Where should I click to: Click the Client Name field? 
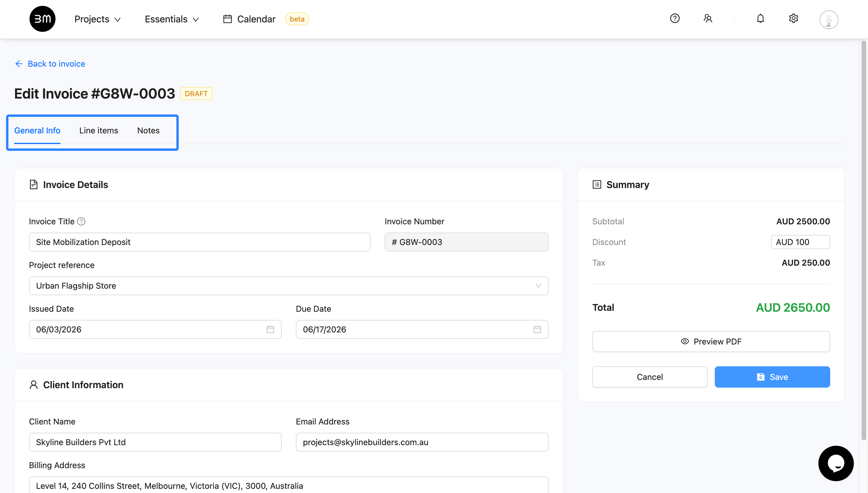pos(155,442)
